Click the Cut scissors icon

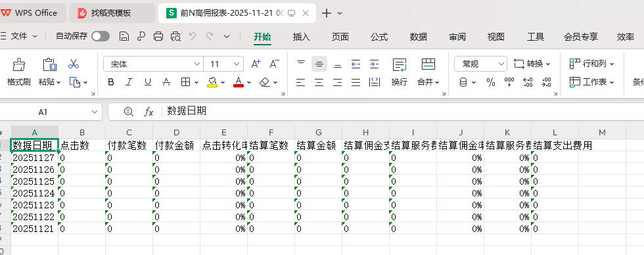click(x=74, y=64)
